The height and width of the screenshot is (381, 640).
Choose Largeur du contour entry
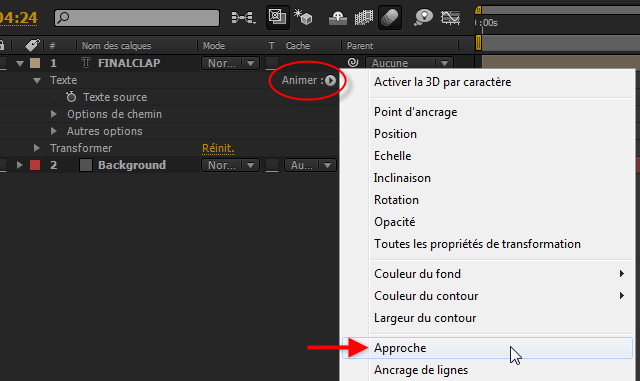(425, 318)
